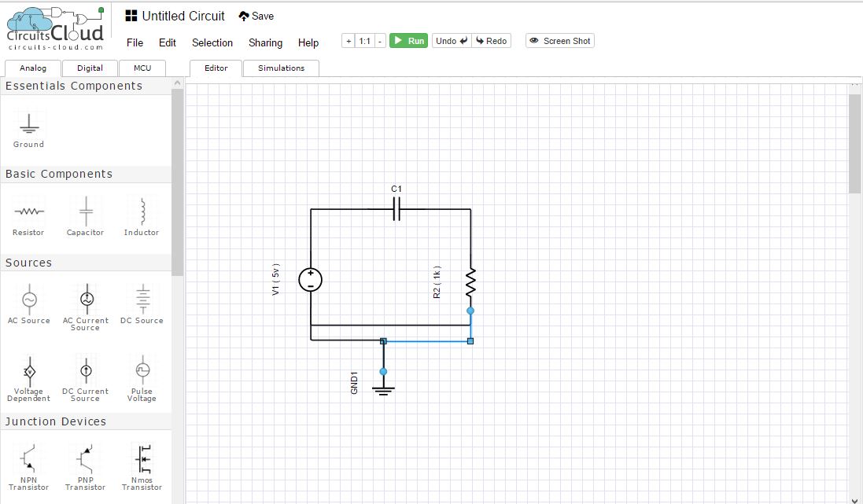Zoom out using the minus control
Viewport: 863px width, 504px height.
pos(380,40)
